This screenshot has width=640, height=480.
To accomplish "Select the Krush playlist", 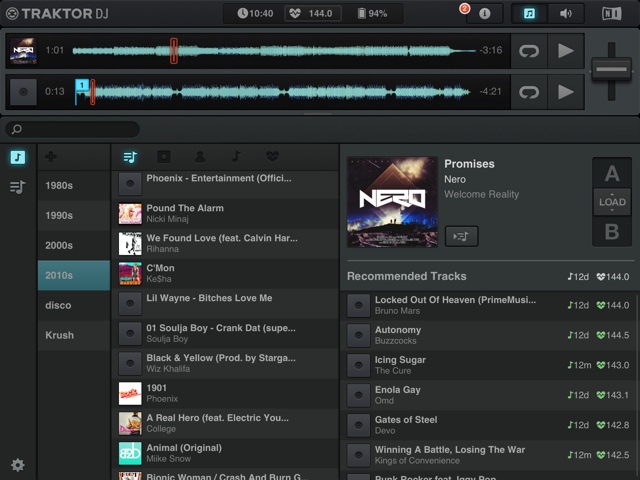I will point(74,335).
